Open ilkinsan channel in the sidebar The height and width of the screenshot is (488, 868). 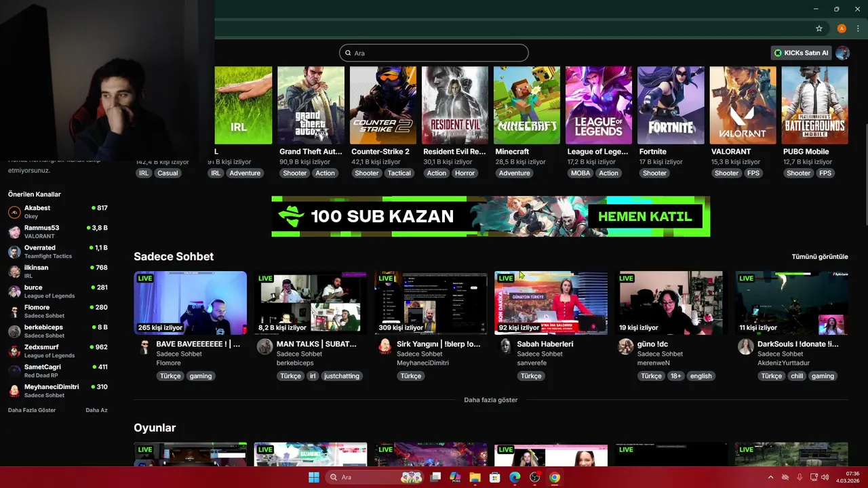pyautogui.click(x=58, y=272)
